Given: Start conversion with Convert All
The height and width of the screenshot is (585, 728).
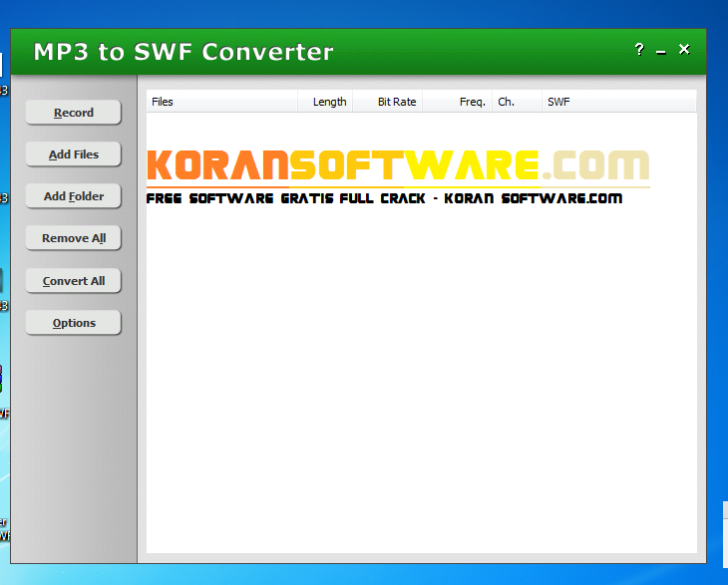Looking at the screenshot, I should (74, 281).
